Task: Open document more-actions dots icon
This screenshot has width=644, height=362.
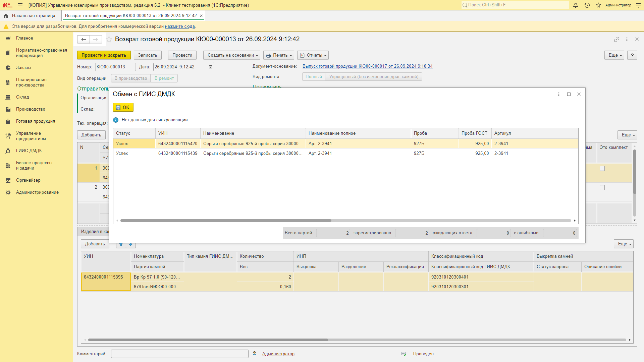Action: [627, 39]
